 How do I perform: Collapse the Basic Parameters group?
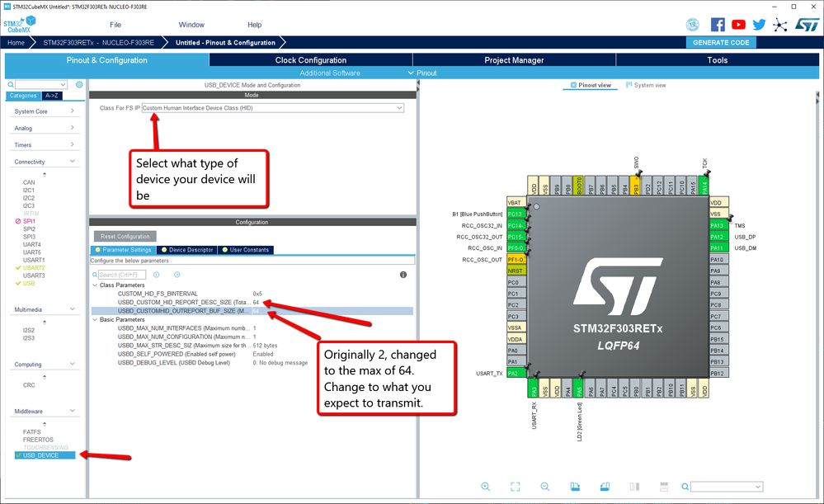(95, 319)
